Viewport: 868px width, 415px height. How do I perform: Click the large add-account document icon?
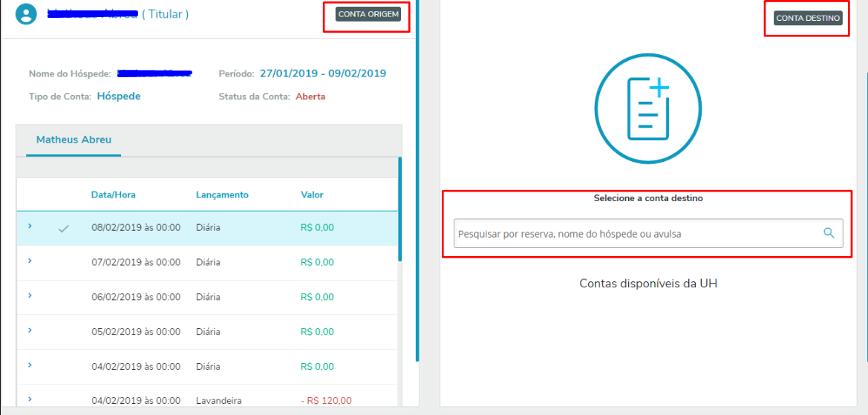(x=647, y=110)
